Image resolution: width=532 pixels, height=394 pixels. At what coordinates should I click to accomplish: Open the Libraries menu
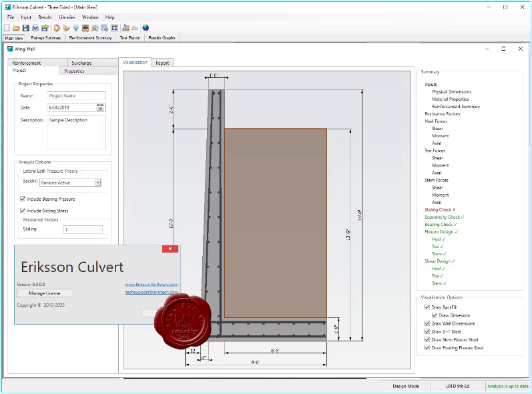67,17
